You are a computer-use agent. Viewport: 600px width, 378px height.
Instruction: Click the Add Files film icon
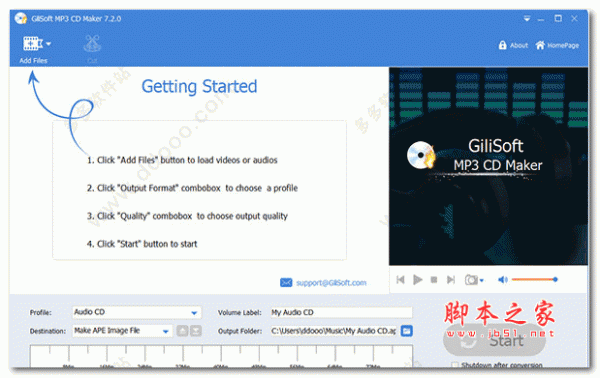coord(33,44)
